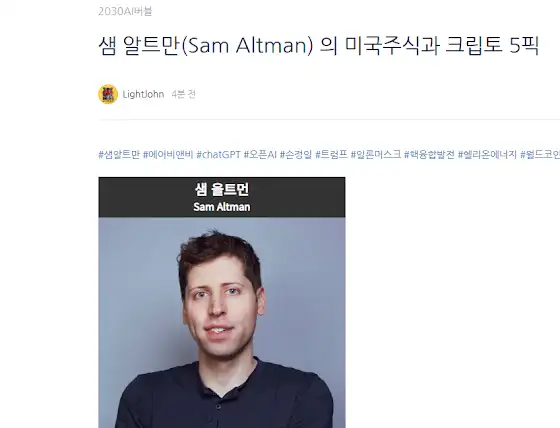Open the #트럼프 hashtag
This screenshot has width=560, height=428.
(331, 155)
